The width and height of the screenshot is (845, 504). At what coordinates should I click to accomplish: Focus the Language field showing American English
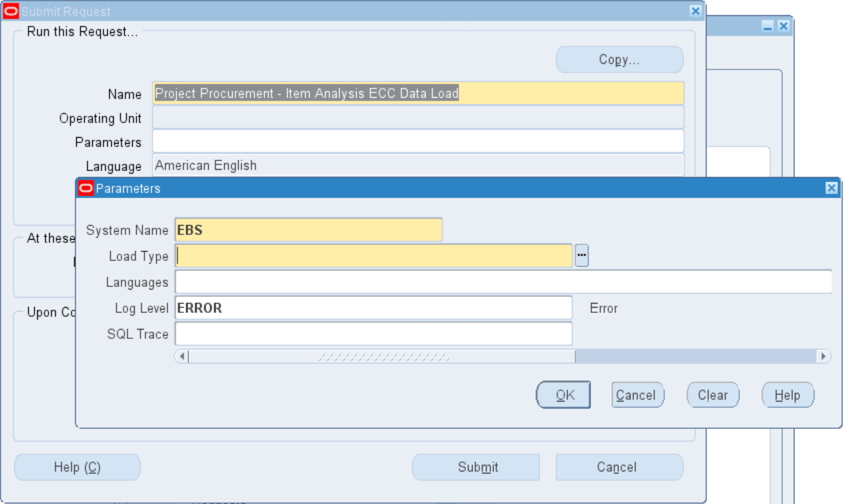tap(419, 165)
